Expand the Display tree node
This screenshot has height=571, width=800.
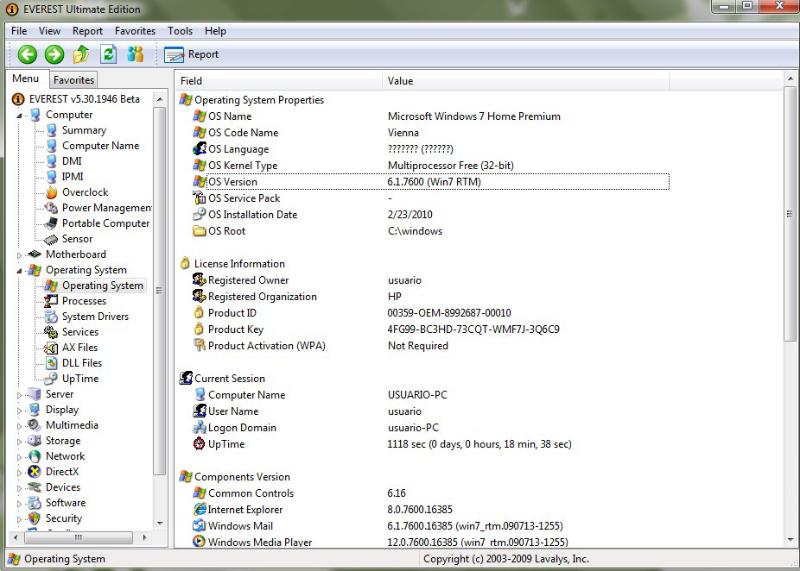19,410
